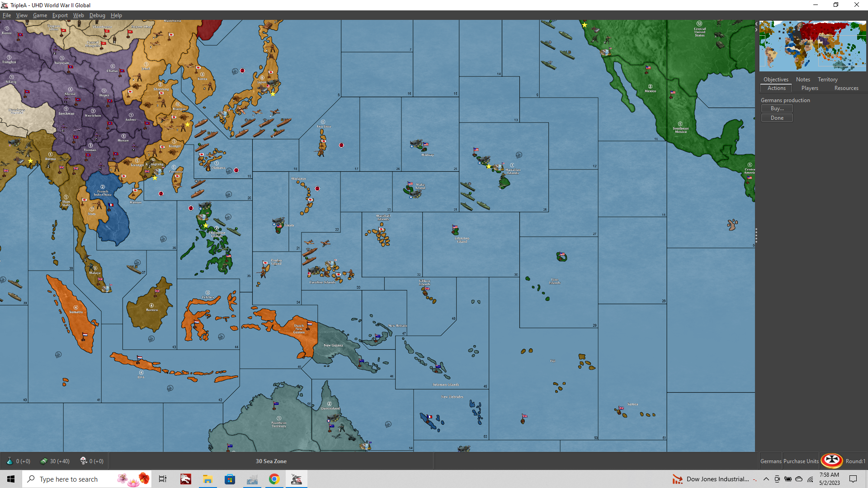
Task: Open the notification center icon
Action: (853, 479)
